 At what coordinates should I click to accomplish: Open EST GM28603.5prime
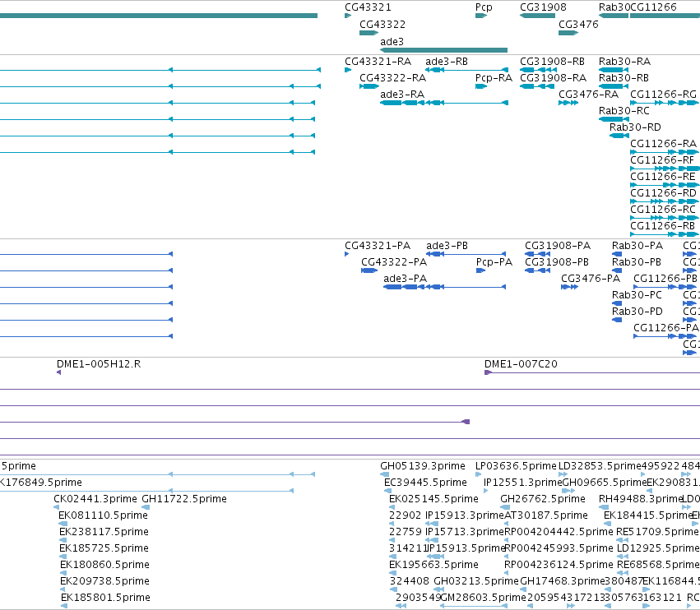point(483,598)
